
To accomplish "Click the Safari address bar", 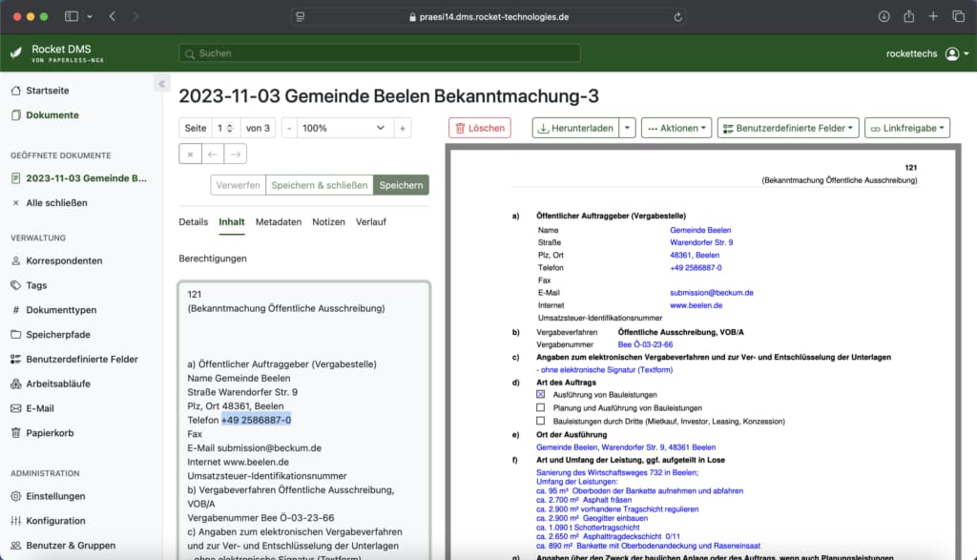I will tap(488, 17).
